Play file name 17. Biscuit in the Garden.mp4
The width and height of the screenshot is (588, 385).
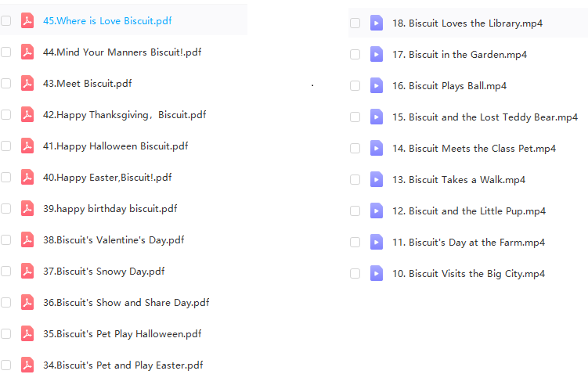click(460, 55)
